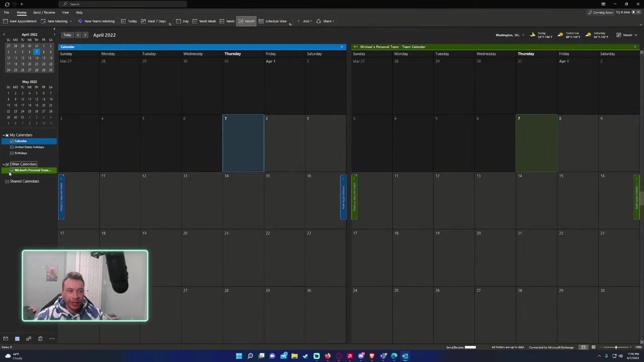Click the Send/Receive sync icon in title bar
Image resolution: width=644 pixels, height=362 pixels.
click(7, 4)
